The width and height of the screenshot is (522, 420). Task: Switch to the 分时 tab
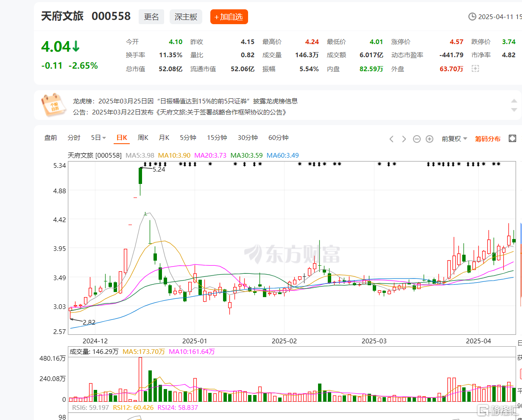pos(74,138)
